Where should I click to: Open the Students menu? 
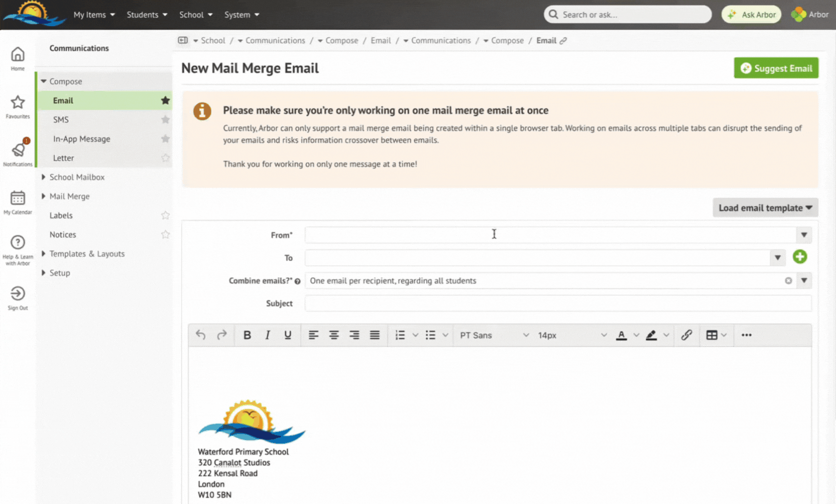point(147,14)
